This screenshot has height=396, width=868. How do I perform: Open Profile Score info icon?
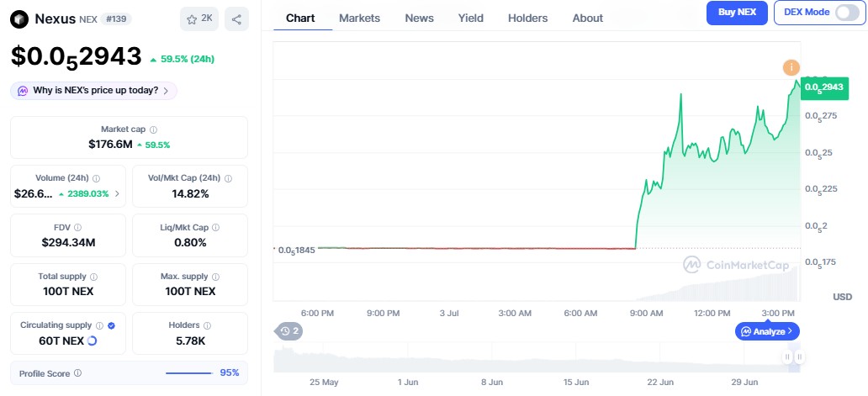(77, 373)
